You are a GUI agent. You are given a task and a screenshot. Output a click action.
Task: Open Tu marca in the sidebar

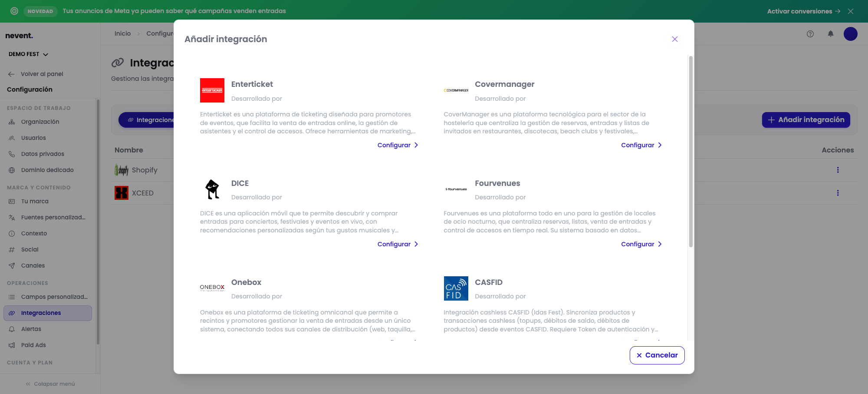tap(48, 202)
